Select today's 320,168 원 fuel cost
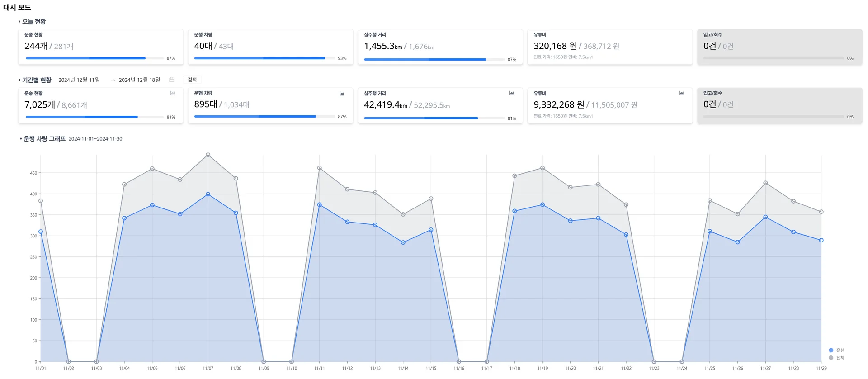868x379 pixels. pyautogui.click(x=555, y=46)
